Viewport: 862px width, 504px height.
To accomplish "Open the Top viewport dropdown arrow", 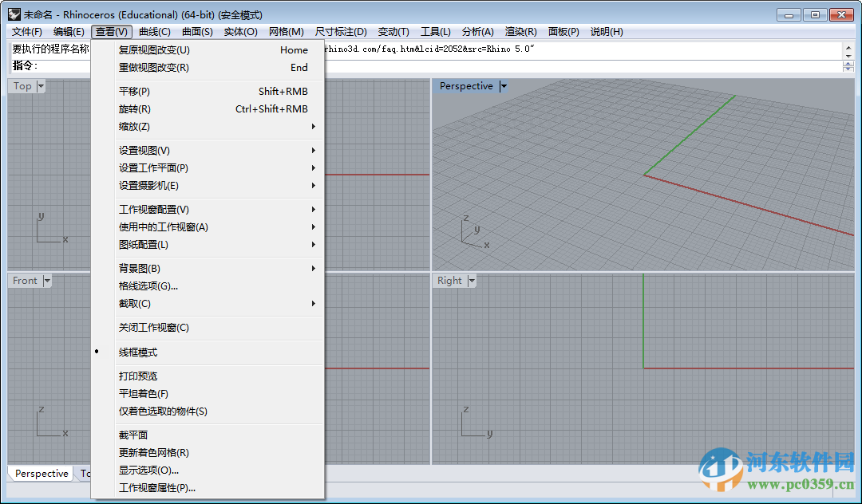I will (x=41, y=86).
